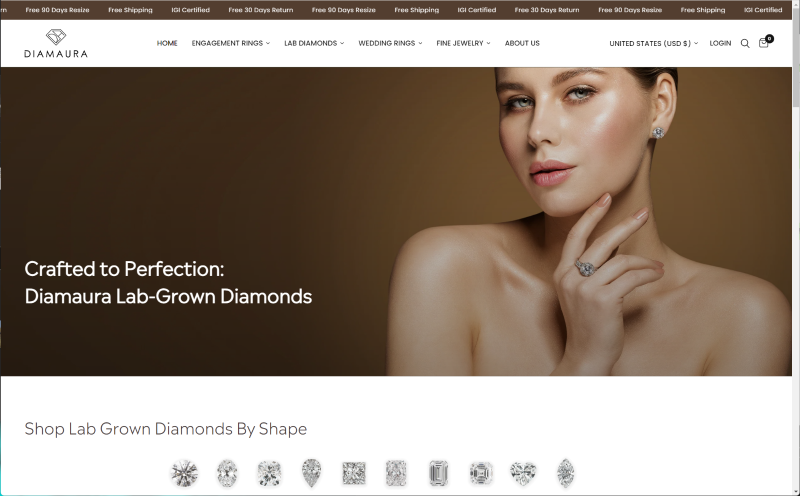Click the Diamaura logo

56,43
